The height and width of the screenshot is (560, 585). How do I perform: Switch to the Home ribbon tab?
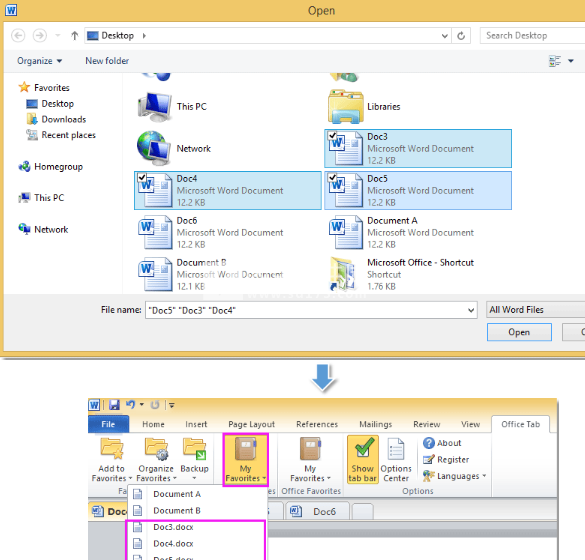click(153, 424)
